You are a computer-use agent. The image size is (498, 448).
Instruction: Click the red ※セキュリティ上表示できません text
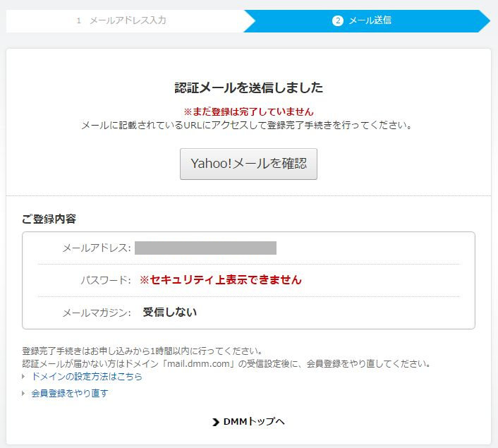coord(220,280)
